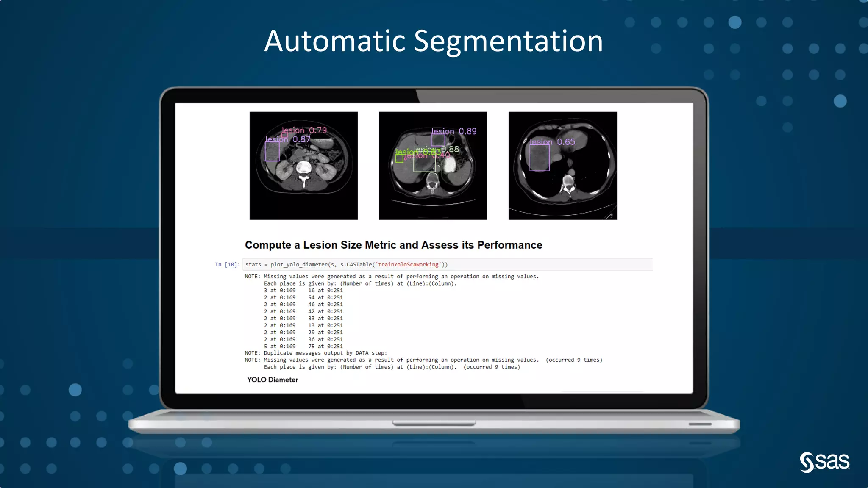The image size is (868, 488).
Task: Click the heading Compute a Lesion Size Metric
Action: click(x=393, y=245)
